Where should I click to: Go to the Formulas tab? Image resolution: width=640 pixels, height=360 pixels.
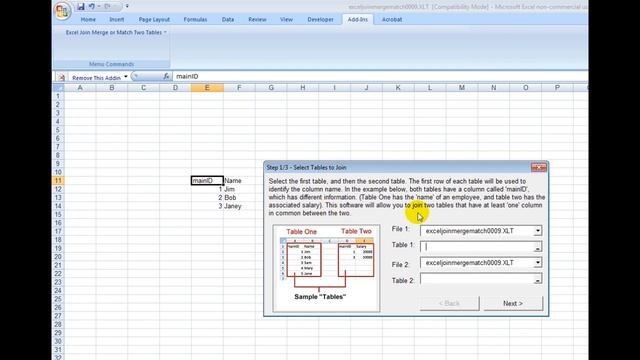[x=195, y=20]
